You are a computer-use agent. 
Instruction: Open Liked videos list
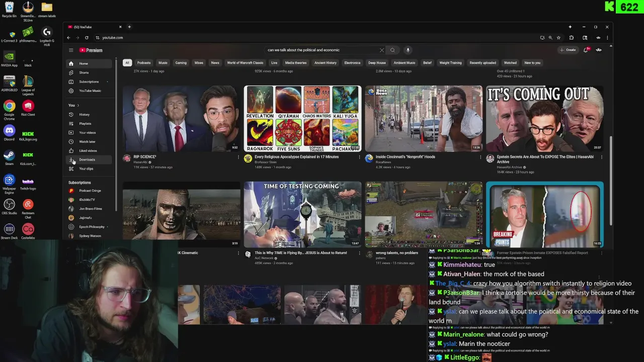click(90, 151)
